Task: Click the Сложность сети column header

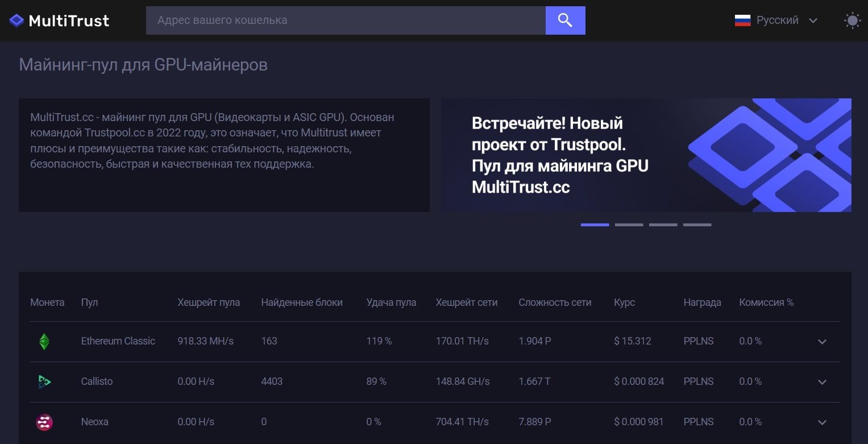Action: coord(555,302)
